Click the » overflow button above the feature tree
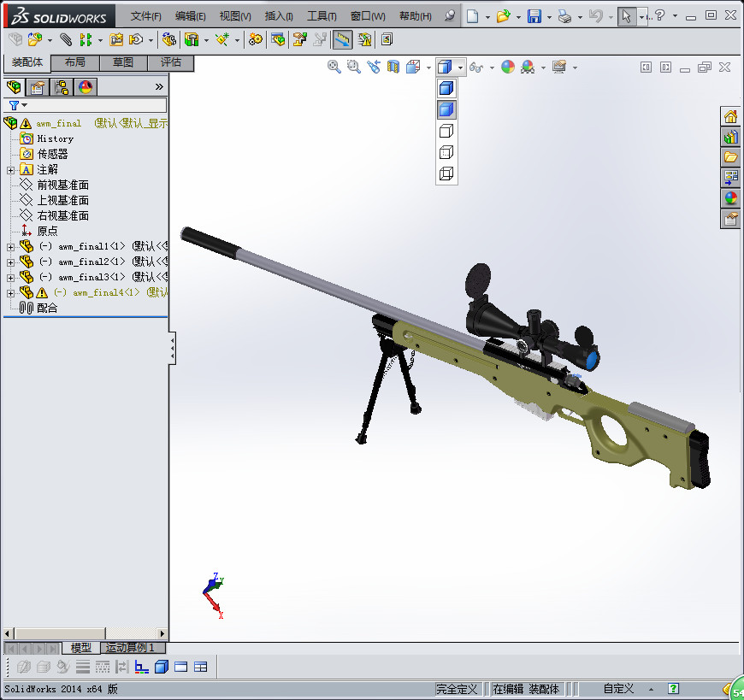Image resolution: width=744 pixels, height=700 pixels. tap(159, 85)
